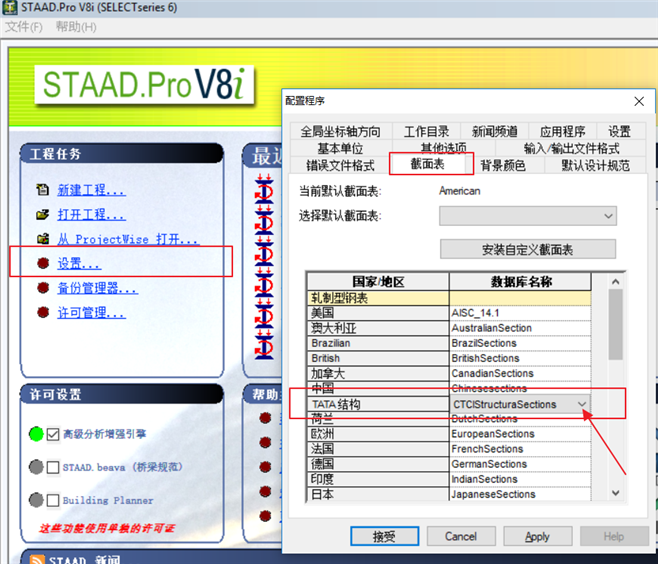Open the 打开工程... link
658x564 pixels.
click(91, 214)
